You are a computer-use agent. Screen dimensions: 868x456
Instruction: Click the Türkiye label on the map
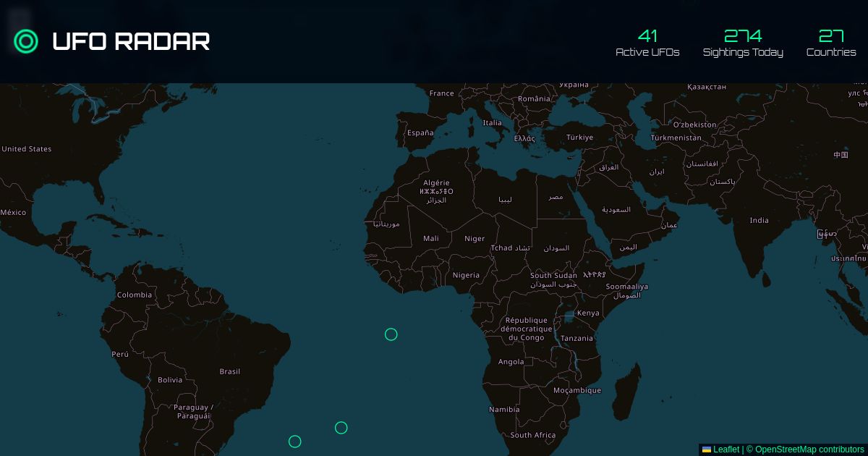579,137
